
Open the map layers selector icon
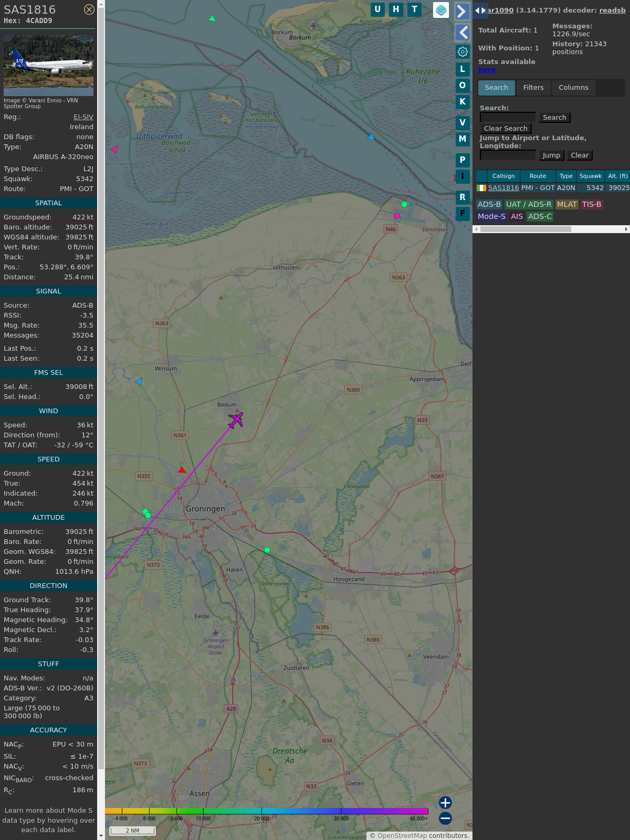(441, 10)
